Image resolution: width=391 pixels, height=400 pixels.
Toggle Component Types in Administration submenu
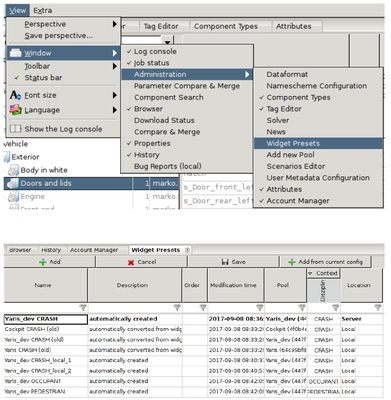click(318, 97)
